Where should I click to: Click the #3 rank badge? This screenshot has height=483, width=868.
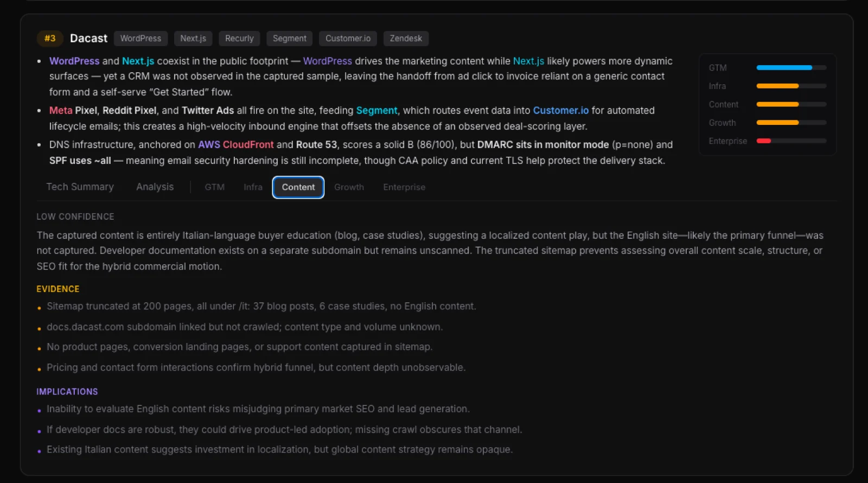pos(50,39)
